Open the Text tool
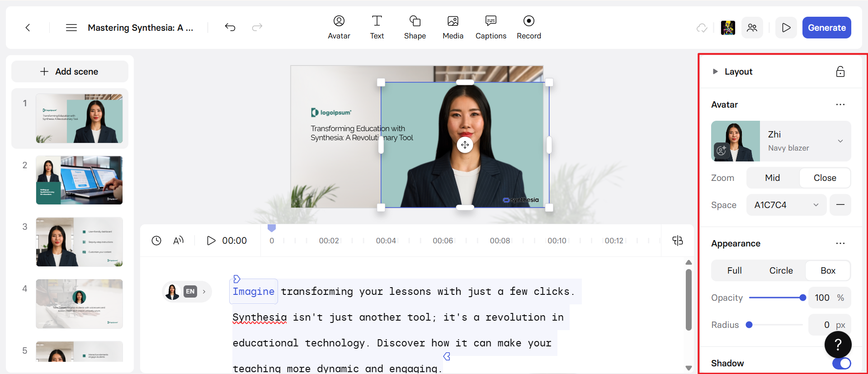The width and height of the screenshot is (868, 374). pyautogui.click(x=377, y=28)
